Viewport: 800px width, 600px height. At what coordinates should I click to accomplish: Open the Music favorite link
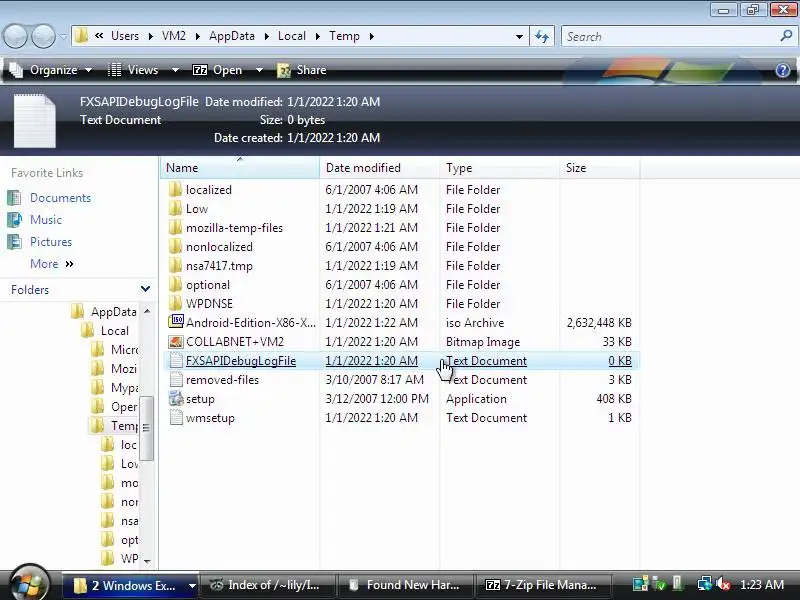[46, 220]
